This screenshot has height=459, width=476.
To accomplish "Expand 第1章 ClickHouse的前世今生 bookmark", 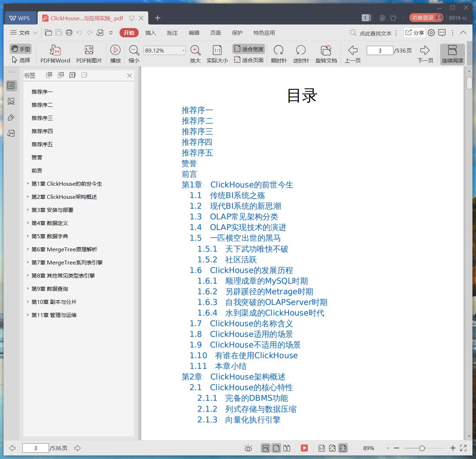I will coord(28,184).
